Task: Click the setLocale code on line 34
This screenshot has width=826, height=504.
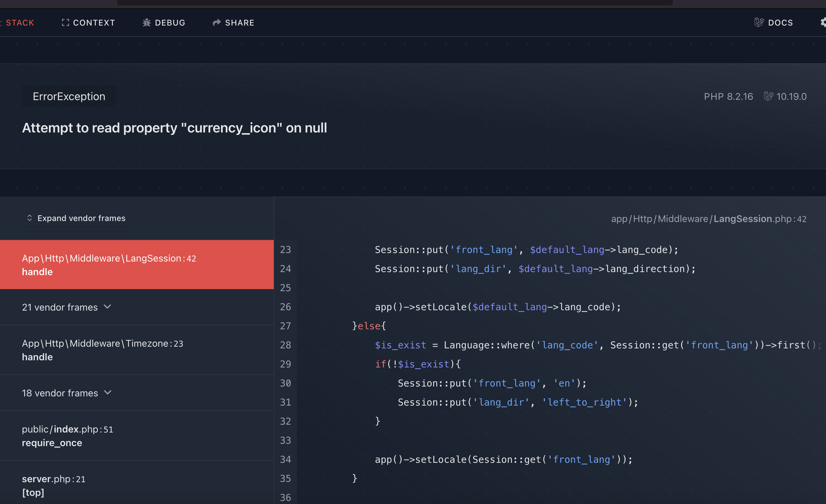Action: pyautogui.click(x=504, y=459)
